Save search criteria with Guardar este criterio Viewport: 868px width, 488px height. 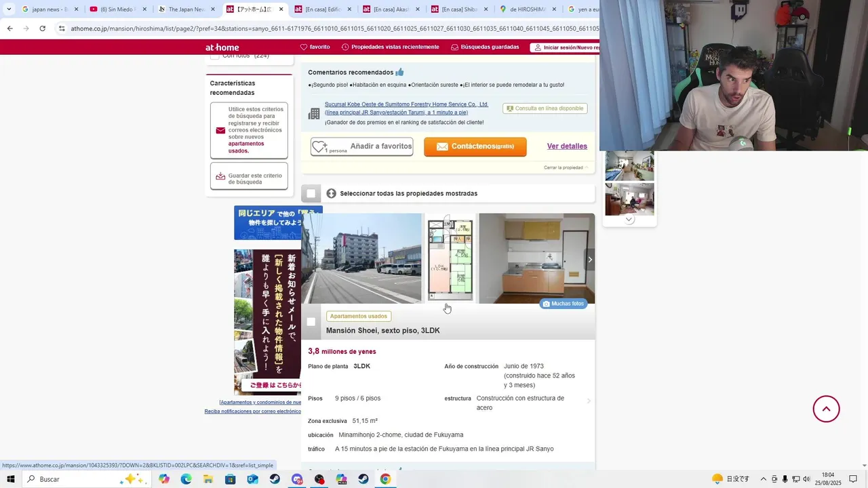249,176
